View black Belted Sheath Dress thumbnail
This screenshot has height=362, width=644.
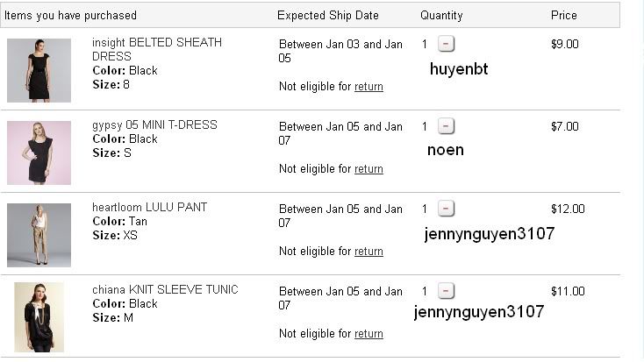click(x=39, y=70)
